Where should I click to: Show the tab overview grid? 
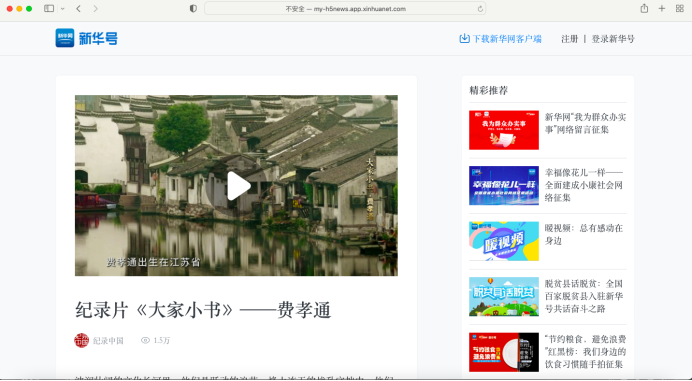pos(680,8)
